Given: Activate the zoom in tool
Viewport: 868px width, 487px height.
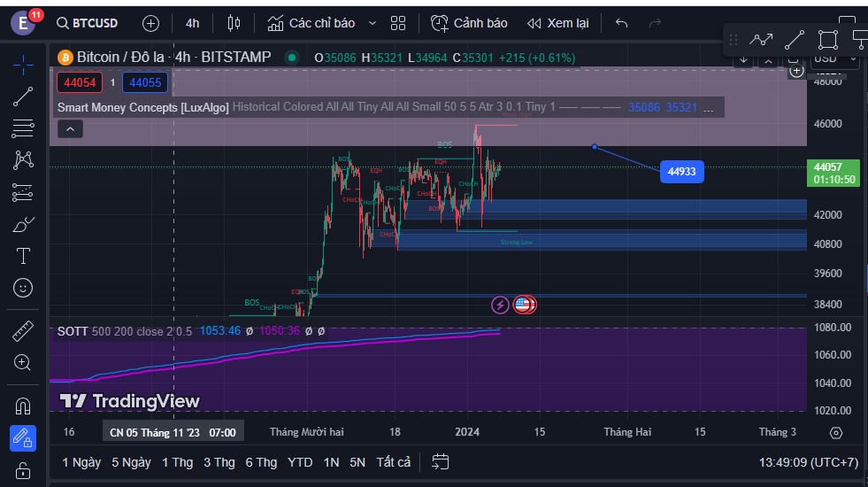Looking at the screenshot, I should coord(23,362).
